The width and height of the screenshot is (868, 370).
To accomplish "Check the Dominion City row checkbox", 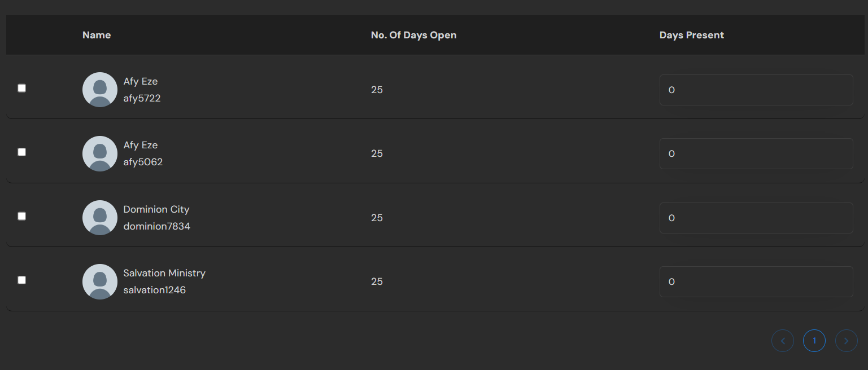I will click(22, 216).
